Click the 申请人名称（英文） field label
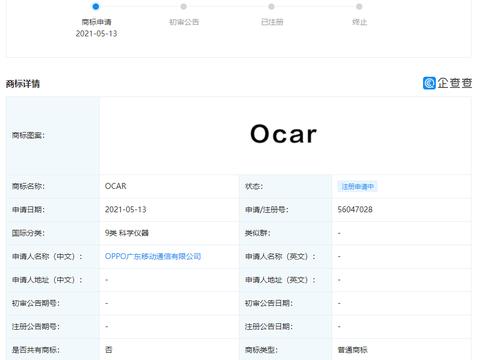Screen dimensions: 480x360 pos(280,256)
